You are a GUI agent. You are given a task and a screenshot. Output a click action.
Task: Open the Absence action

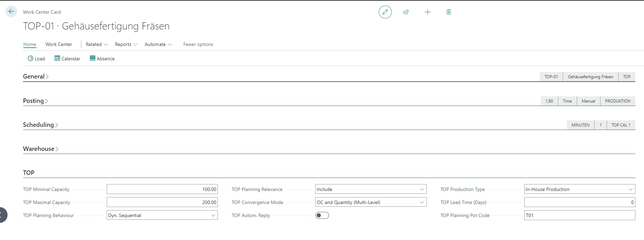pos(102,59)
